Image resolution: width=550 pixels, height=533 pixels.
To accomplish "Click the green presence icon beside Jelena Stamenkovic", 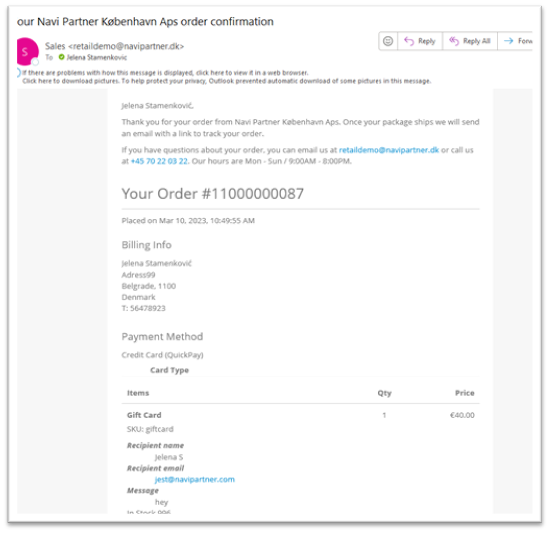I will [61, 57].
